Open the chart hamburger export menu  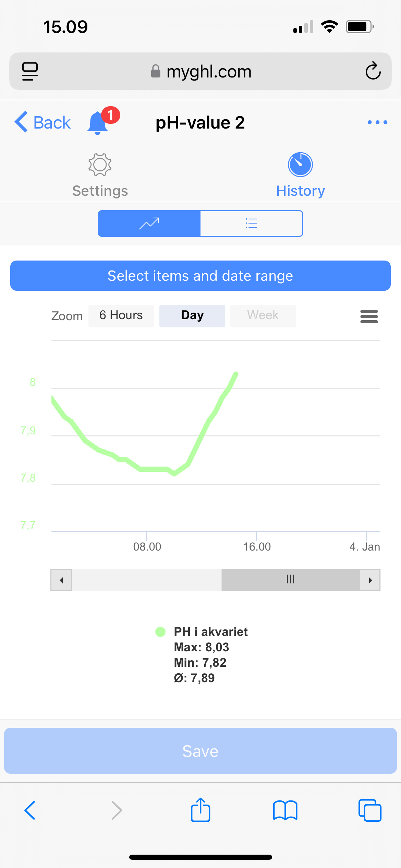369,316
